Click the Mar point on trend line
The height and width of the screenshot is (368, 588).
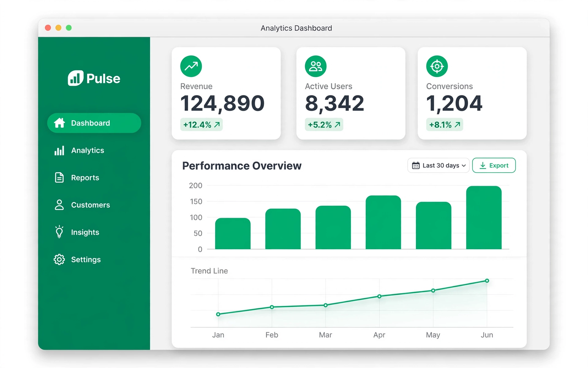pos(326,305)
